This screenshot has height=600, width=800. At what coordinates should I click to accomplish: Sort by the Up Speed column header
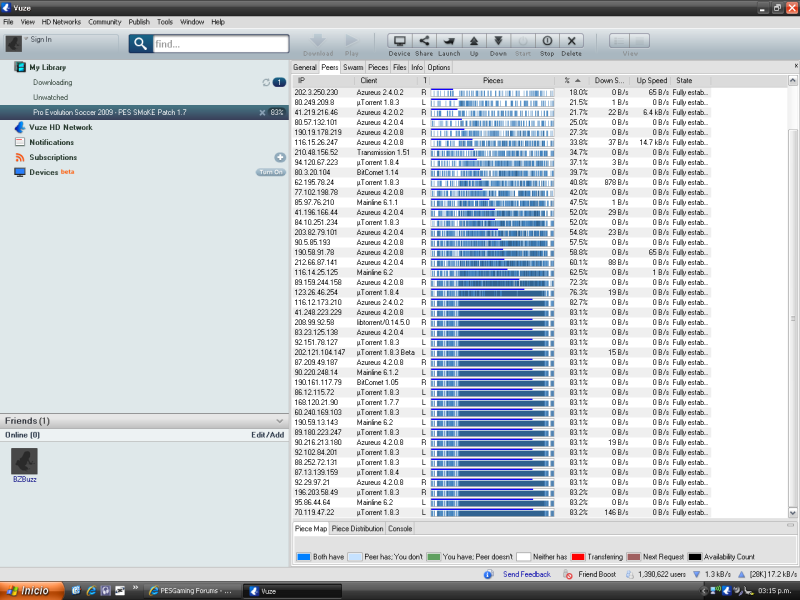click(x=651, y=81)
